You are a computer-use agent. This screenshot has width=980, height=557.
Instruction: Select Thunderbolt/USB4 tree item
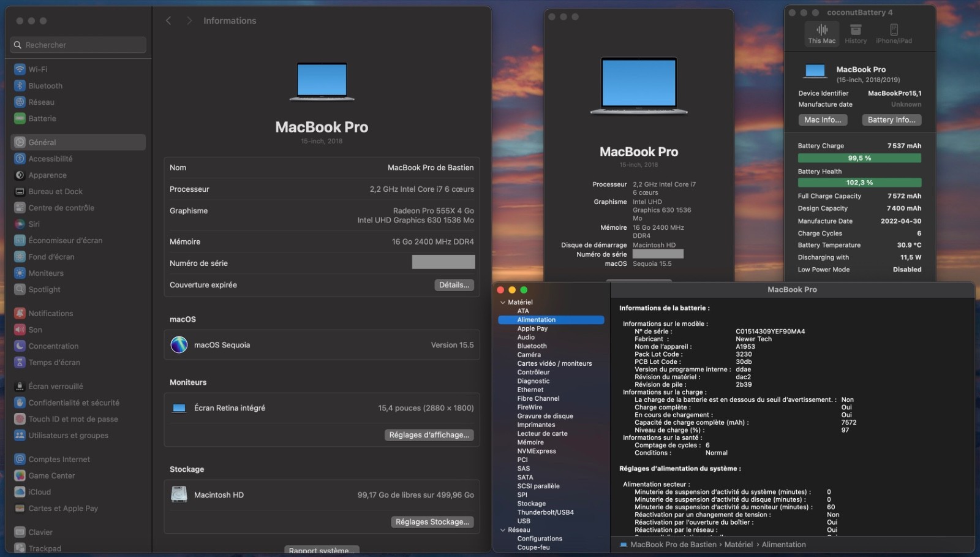pos(545,512)
